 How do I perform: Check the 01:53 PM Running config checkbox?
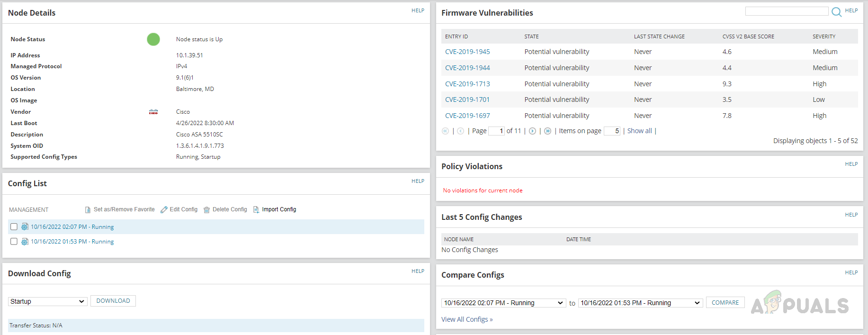pyautogui.click(x=14, y=242)
